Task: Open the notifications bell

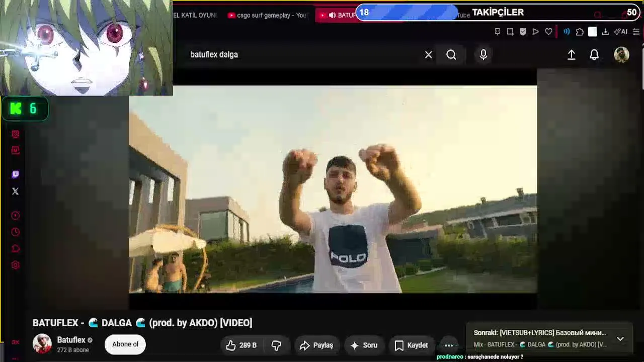Action: click(x=594, y=55)
